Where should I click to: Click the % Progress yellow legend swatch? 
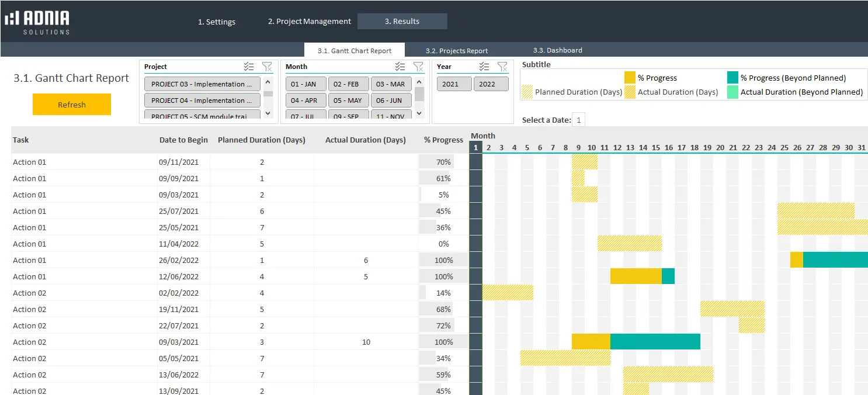[630, 78]
